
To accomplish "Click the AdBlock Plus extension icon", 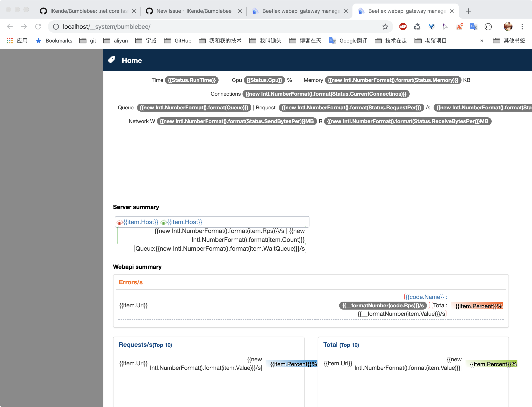I will [x=403, y=27].
